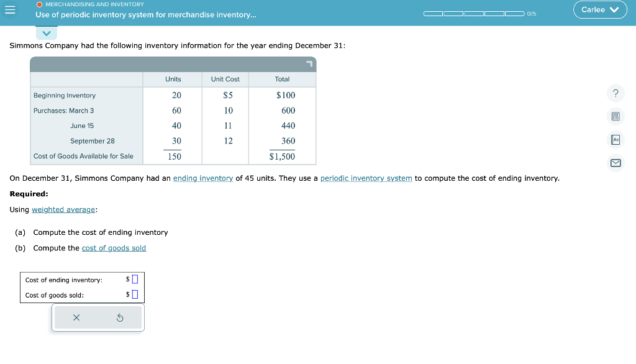Open the message envelope icon
This screenshot has width=636, height=364.
click(616, 163)
